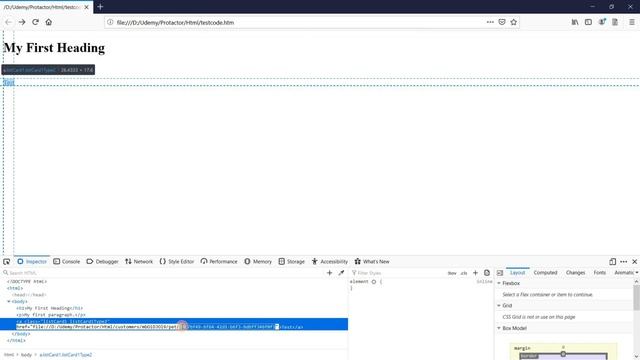Click the element selector highlight icon in Rules
640x360 pixels.
coord(373,282)
